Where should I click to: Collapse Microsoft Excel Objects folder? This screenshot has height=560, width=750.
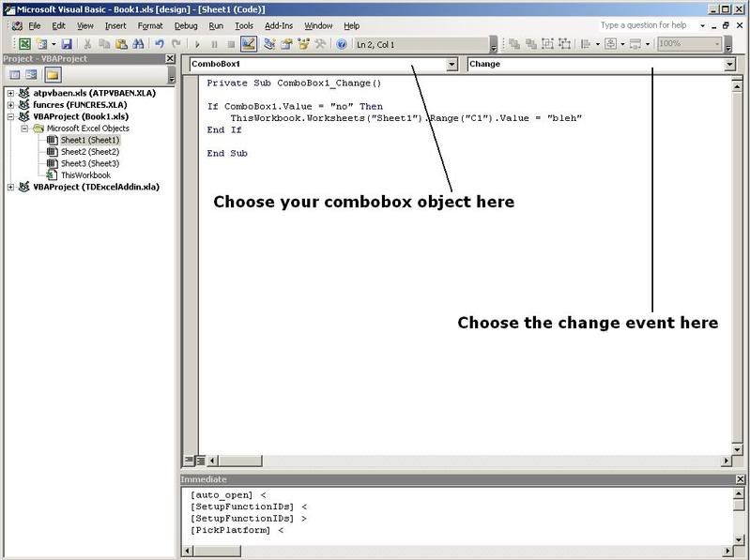coord(24,129)
